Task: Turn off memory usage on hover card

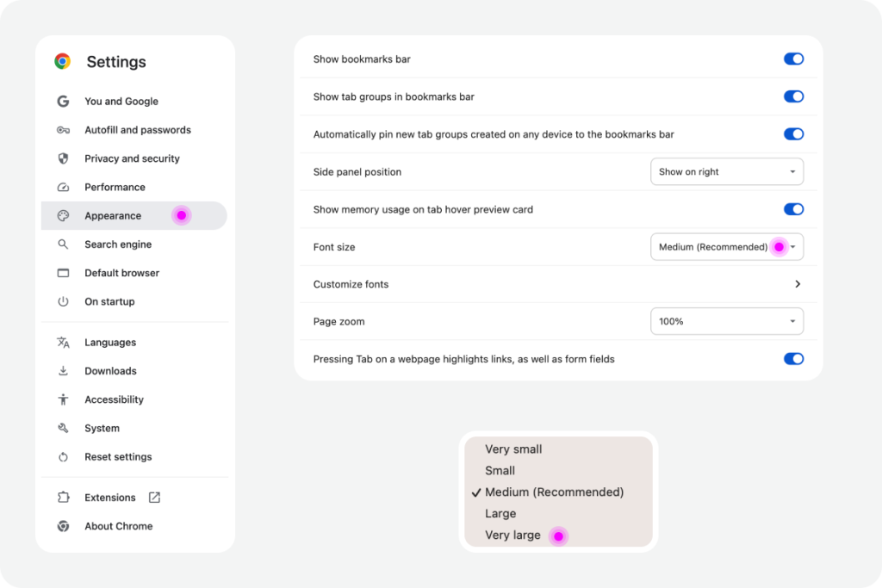Action: coord(793,209)
